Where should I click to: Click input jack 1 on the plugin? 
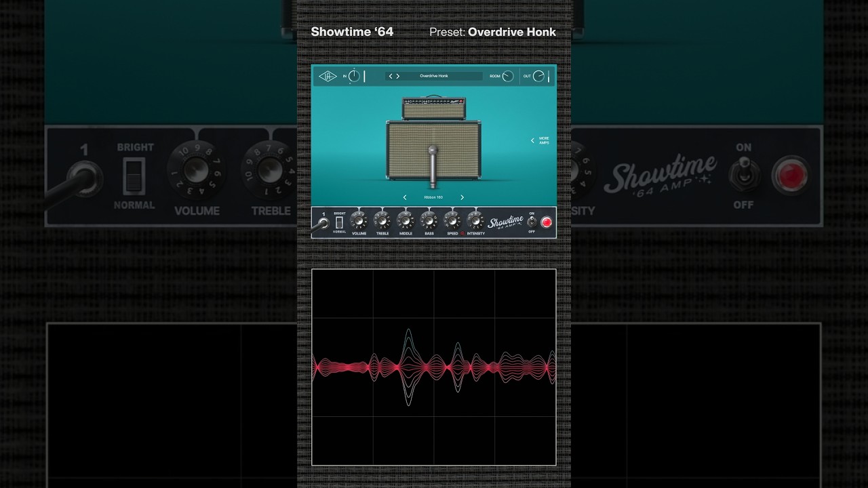click(x=323, y=224)
